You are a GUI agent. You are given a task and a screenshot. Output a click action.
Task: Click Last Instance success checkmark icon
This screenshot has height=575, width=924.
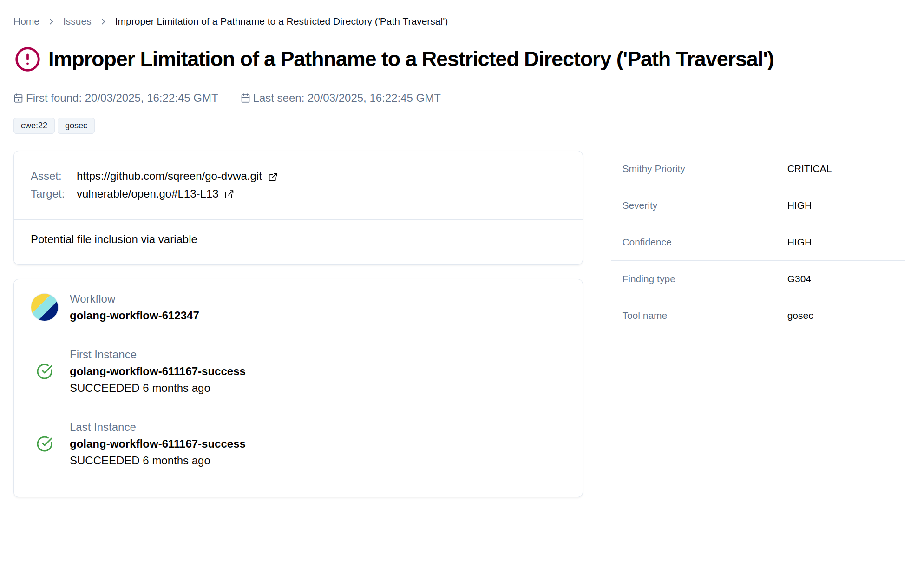45,444
